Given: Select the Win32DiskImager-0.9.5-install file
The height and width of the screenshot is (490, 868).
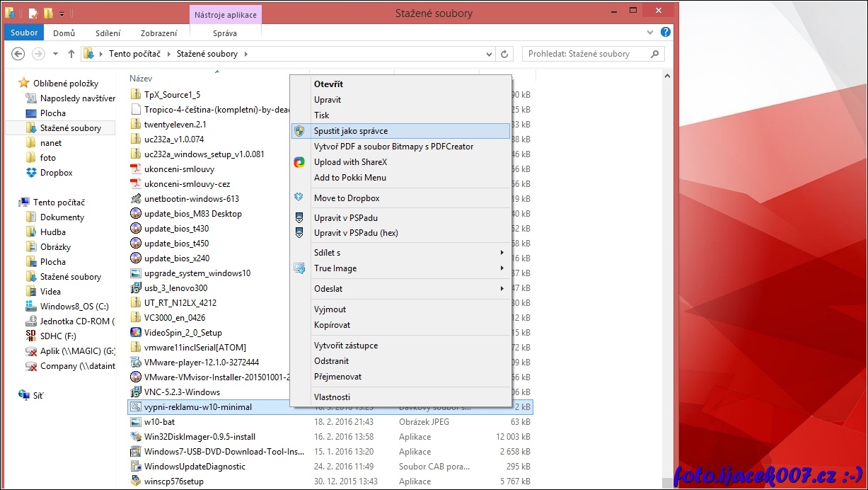Looking at the screenshot, I should pos(199,437).
